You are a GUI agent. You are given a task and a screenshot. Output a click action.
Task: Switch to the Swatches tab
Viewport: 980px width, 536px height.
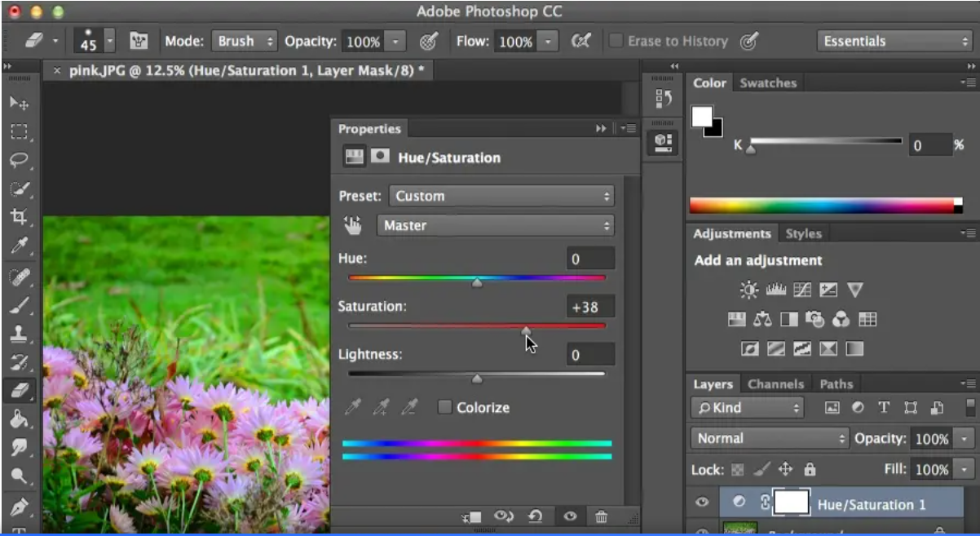pos(768,82)
